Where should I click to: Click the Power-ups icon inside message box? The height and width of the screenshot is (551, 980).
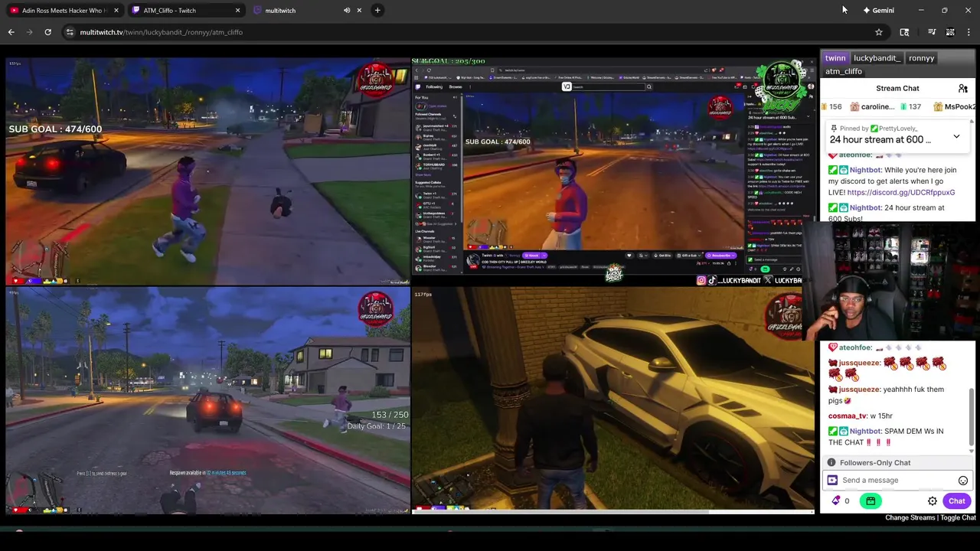[832, 481]
